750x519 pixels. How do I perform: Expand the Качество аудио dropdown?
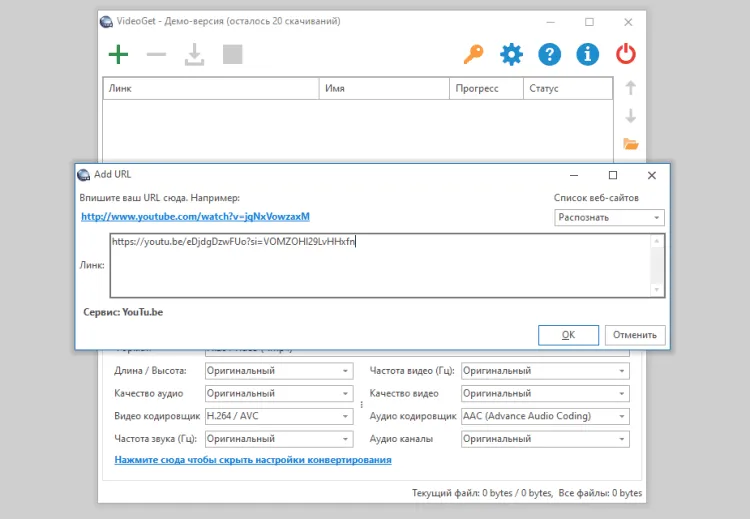(x=278, y=394)
